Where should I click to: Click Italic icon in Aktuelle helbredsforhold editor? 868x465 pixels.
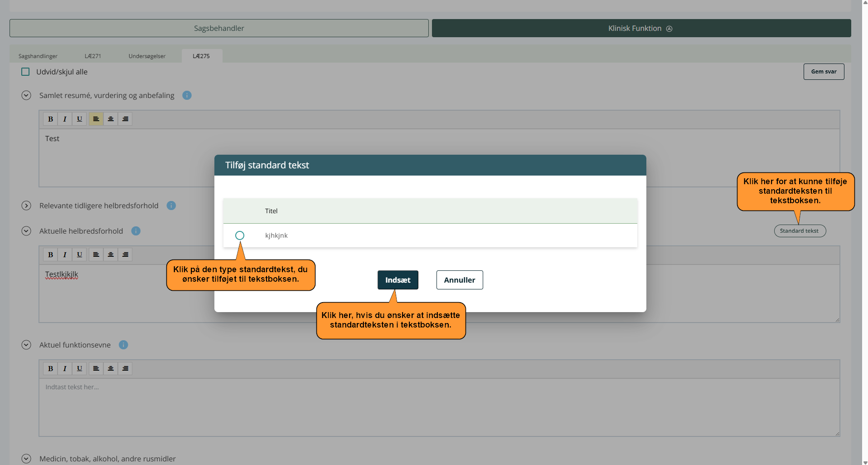point(65,255)
